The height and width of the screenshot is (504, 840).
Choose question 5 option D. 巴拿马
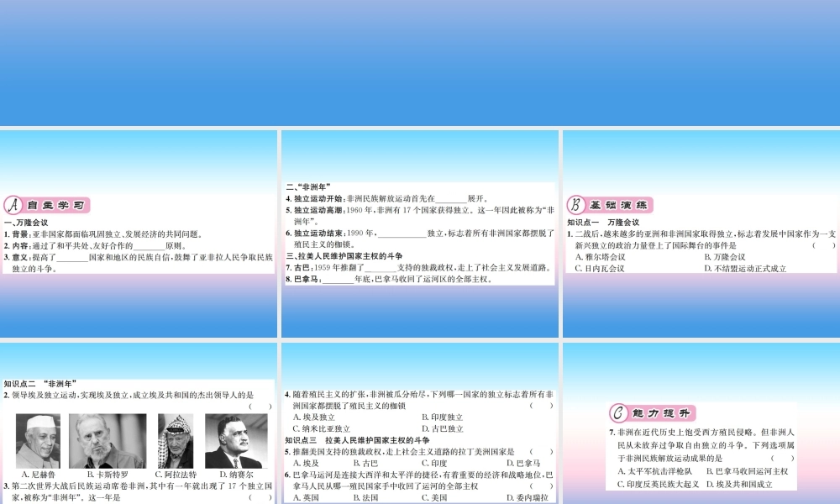coord(523,464)
